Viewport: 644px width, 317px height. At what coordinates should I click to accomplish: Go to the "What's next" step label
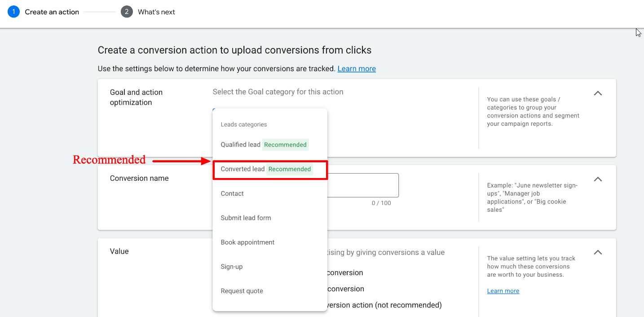tap(156, 12)
